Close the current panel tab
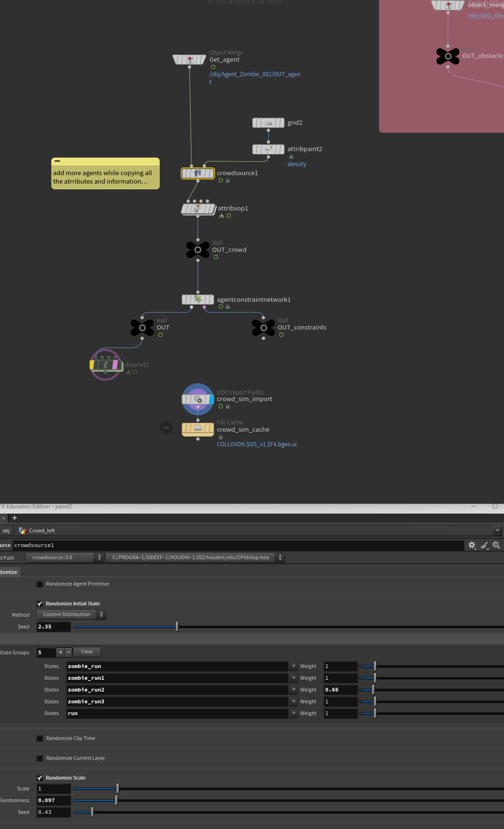504x829 pixels. (4, 518)
